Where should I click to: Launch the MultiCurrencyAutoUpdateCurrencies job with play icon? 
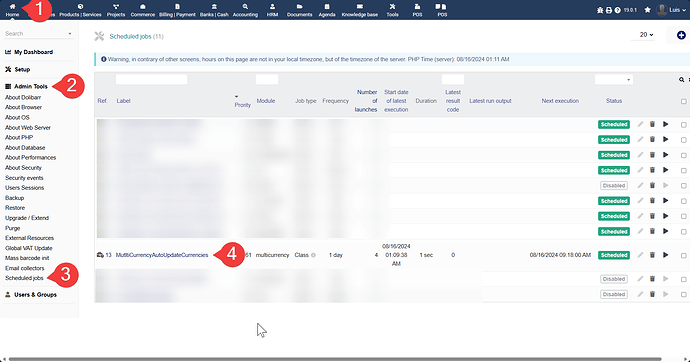click(x=665, y=255)
